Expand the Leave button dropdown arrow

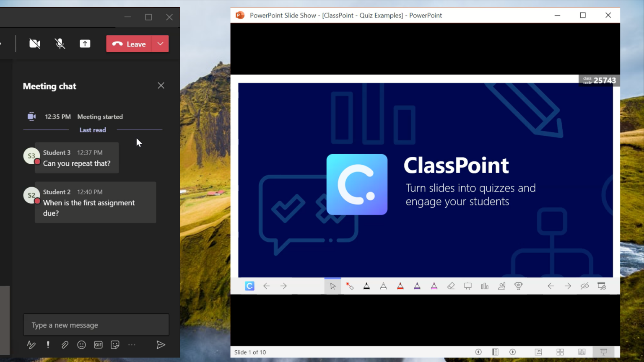(x=160, y=44)
